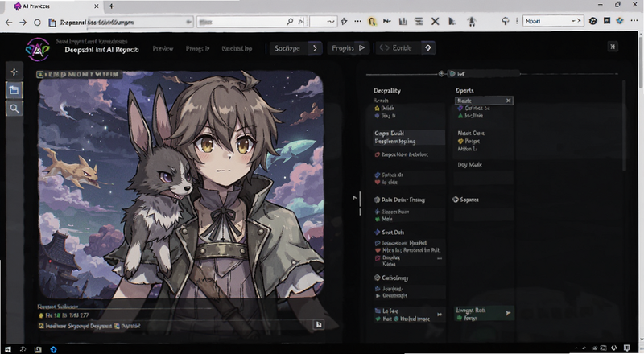The width and height of the screenshot is (644, 354).
Task: Click the yellow gem Proget item
Action: pyautogui.click(x=469, y=142)
